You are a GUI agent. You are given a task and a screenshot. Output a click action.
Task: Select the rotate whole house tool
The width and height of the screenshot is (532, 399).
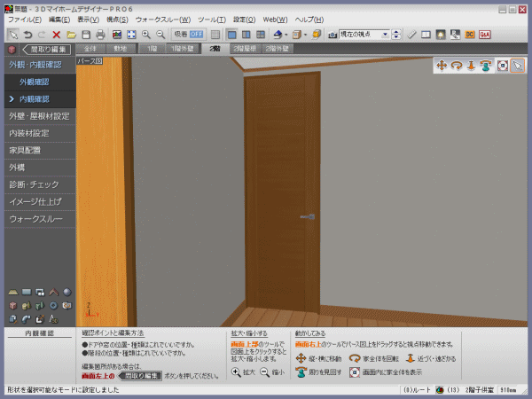(456, 65)
